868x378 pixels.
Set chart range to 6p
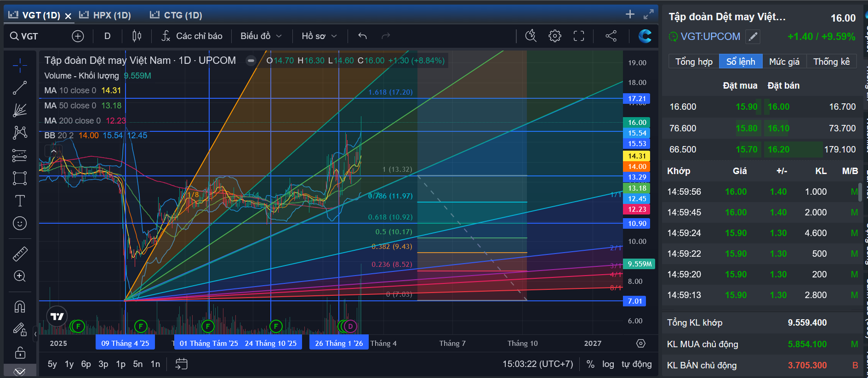click(x=86, y=364)
